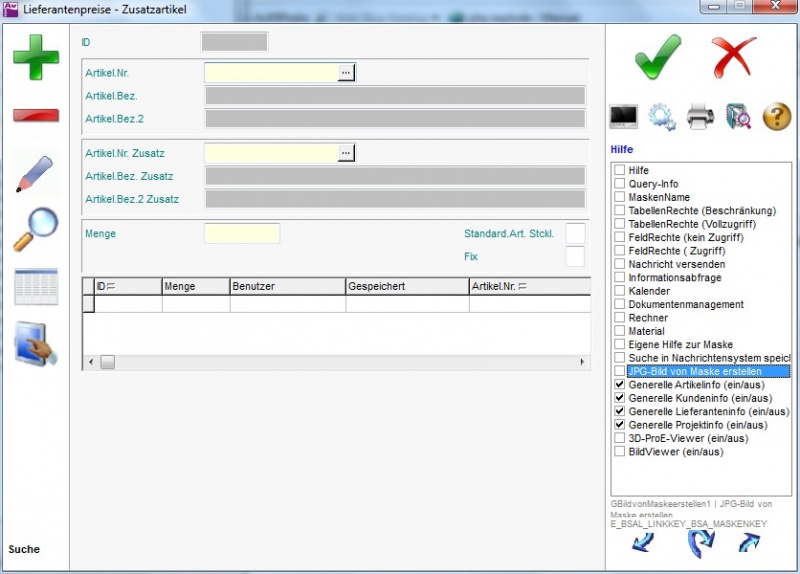
Task: Select JPG-Bild von Maske erstellen entry
Action: (706, 371)
